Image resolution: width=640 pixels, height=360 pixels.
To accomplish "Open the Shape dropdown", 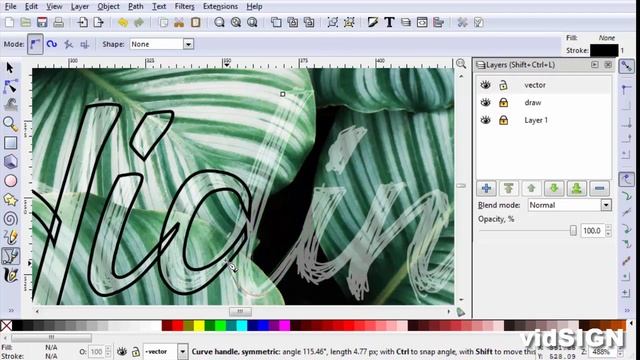I will [x=188, y=44].
